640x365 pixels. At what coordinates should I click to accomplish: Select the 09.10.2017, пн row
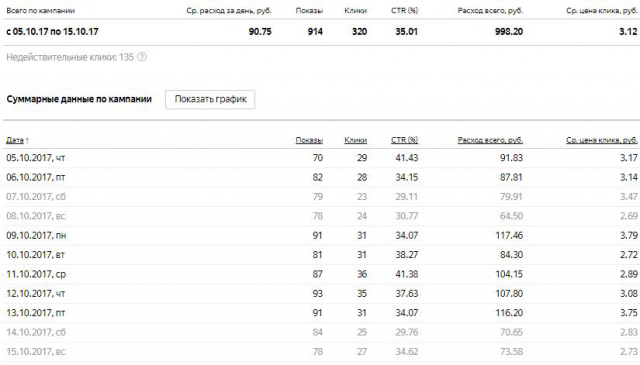[x=322, y=236]
